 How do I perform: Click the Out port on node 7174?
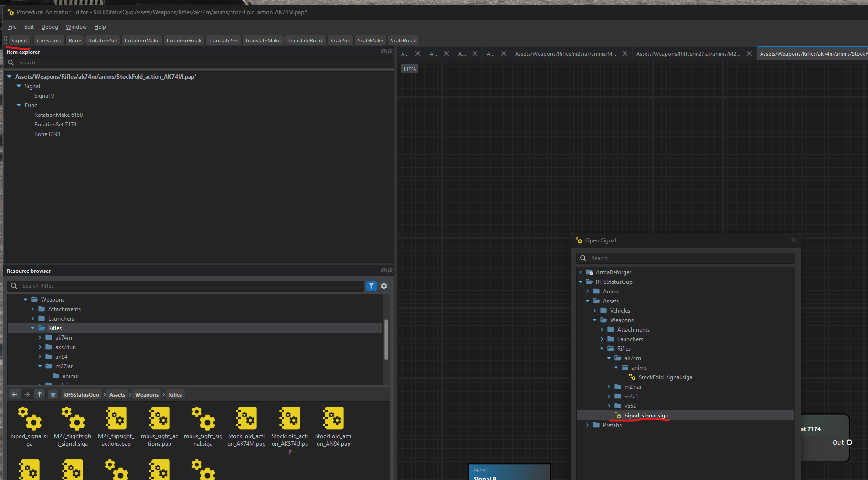pos(849,442)
